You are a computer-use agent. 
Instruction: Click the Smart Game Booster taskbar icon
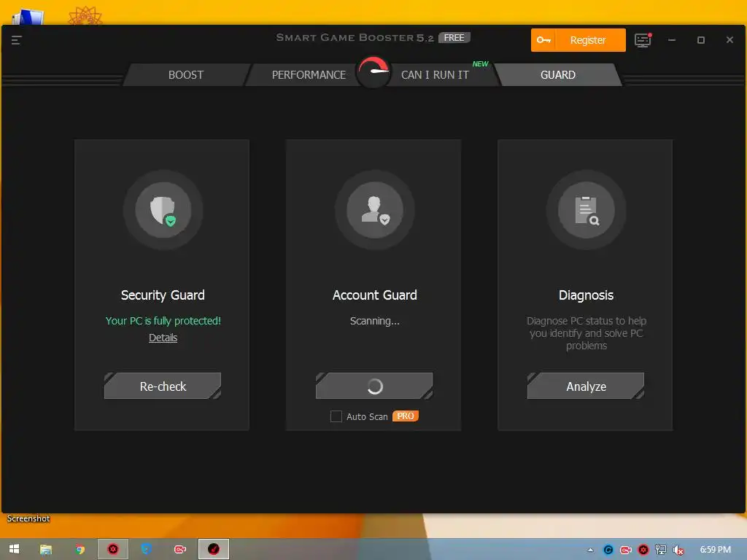[x=214, y=549]
